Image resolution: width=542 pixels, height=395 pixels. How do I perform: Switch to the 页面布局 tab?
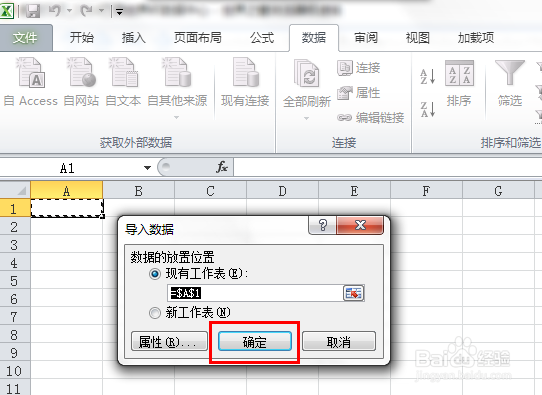coord(197,37)
